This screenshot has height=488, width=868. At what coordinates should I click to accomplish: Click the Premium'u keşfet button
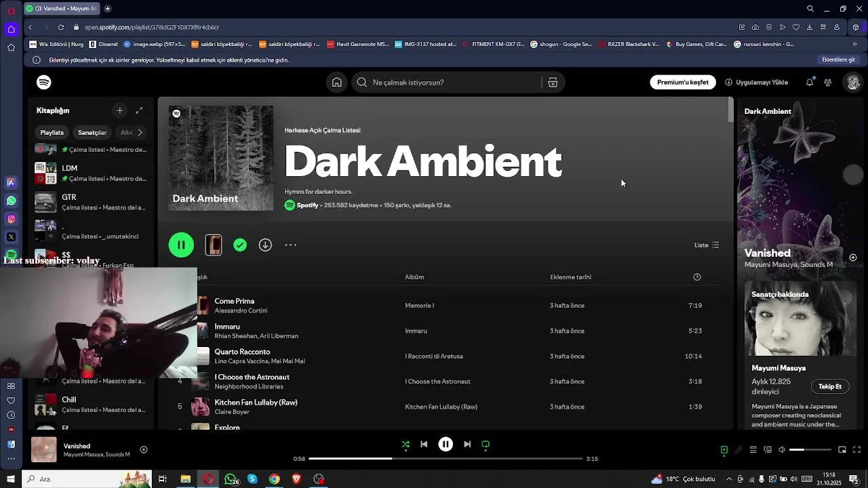(682, 82)
